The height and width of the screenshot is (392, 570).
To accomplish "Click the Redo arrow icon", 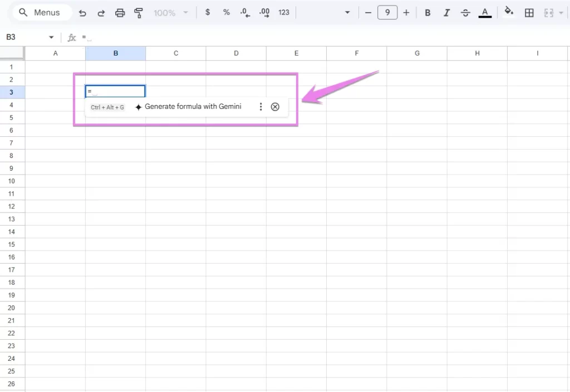I will point(101,13).
